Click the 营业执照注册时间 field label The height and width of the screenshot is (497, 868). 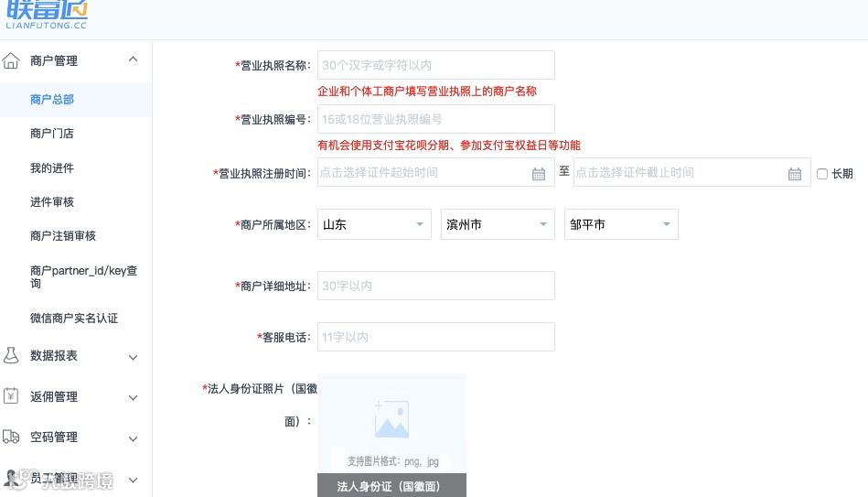262,173
